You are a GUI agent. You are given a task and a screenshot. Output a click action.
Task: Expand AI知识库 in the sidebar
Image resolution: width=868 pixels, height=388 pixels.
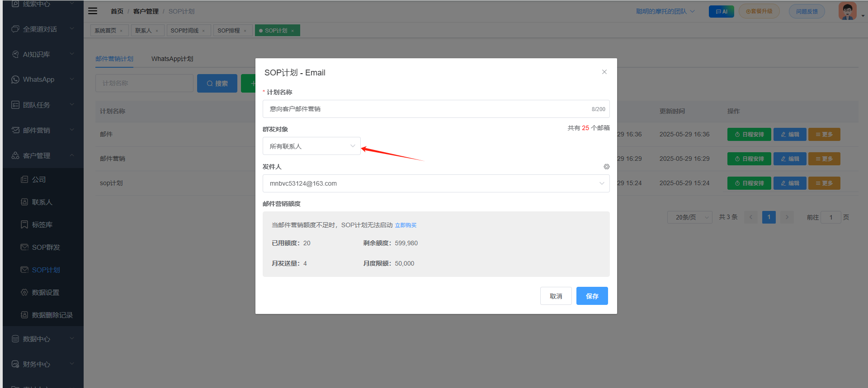pyautogui.click(x=43, y=54)
